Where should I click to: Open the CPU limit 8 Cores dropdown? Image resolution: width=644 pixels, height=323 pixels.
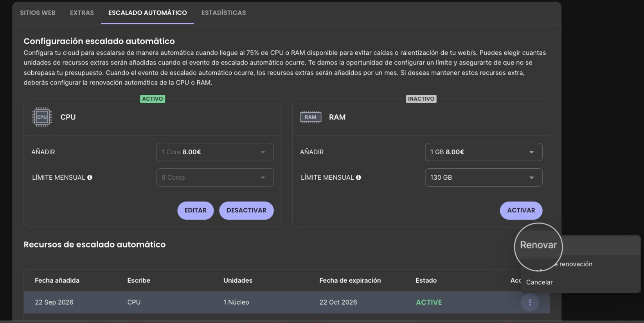[x=215, y=177]
